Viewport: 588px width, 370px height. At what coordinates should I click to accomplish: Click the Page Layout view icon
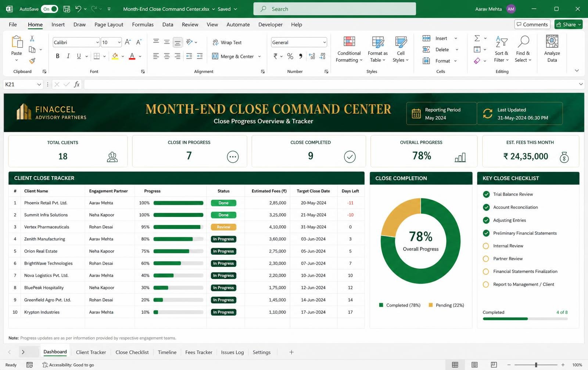[474, 364]
